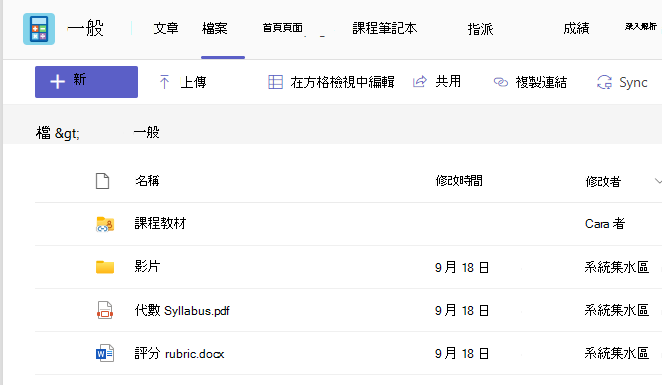Click the Sync circular arrows icon
Viewport: 662px width, 385px height.
[604, 82]
